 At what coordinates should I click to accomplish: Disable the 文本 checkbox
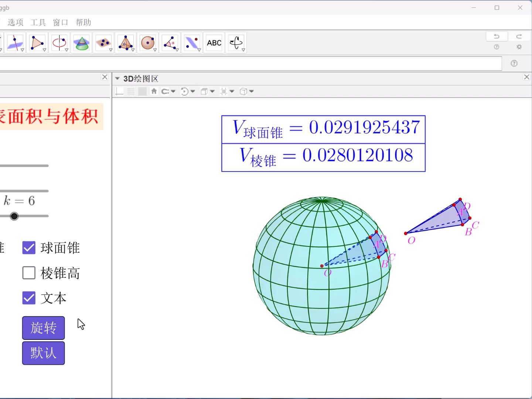(28, 298)
